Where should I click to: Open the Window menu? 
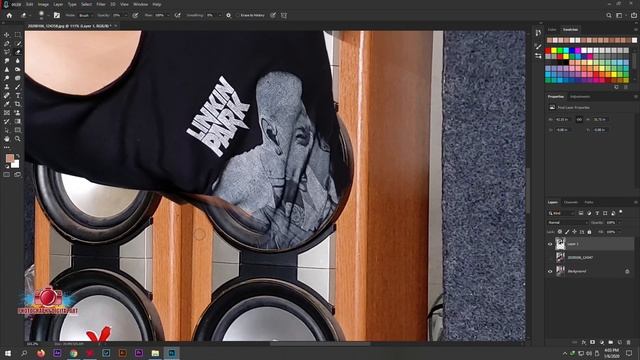(x=140, y=4)
